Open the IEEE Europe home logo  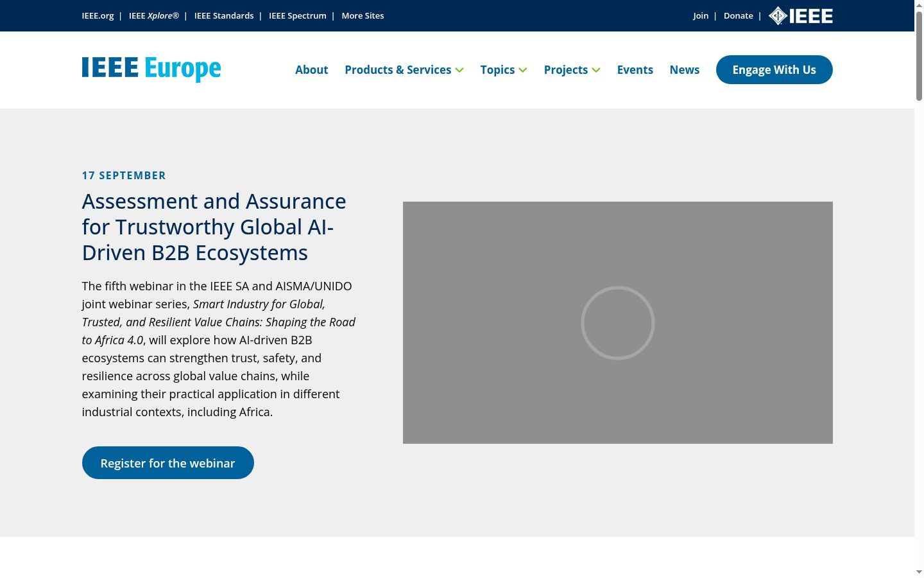pos(151,69)
